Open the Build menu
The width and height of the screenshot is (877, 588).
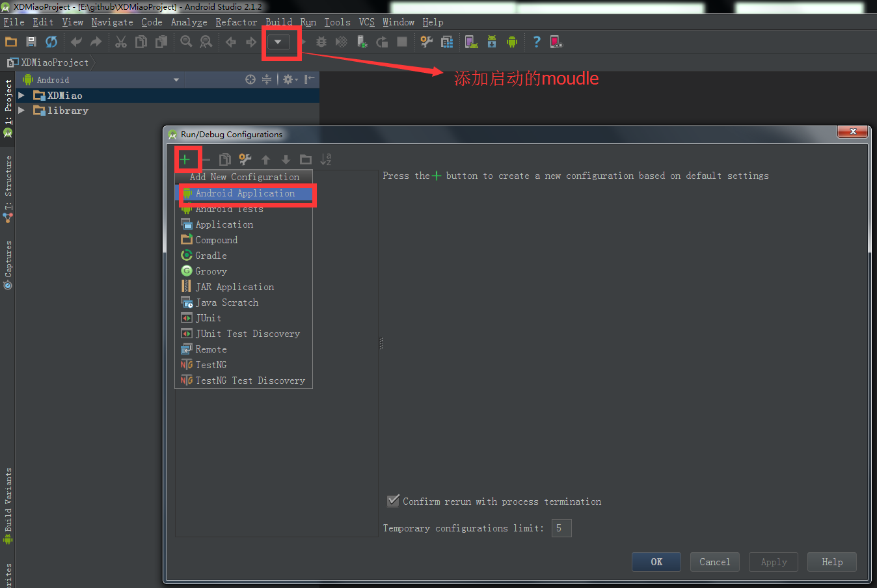coord(278,22)
